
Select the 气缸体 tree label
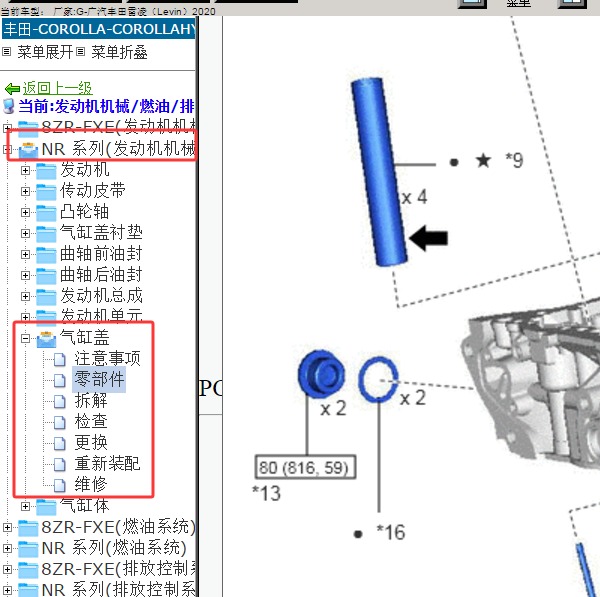pyautogui.click(x=85, y=505)
